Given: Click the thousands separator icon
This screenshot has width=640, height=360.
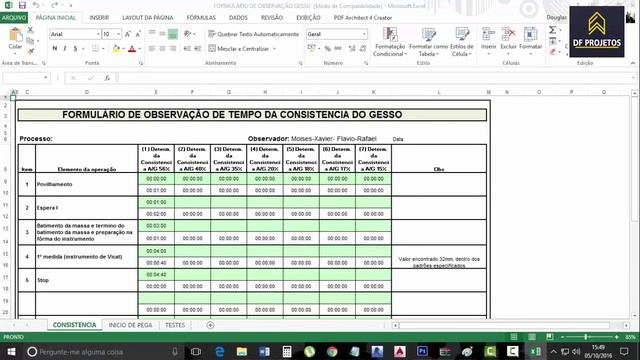Looking at the screenshot, I should [338, 49].
